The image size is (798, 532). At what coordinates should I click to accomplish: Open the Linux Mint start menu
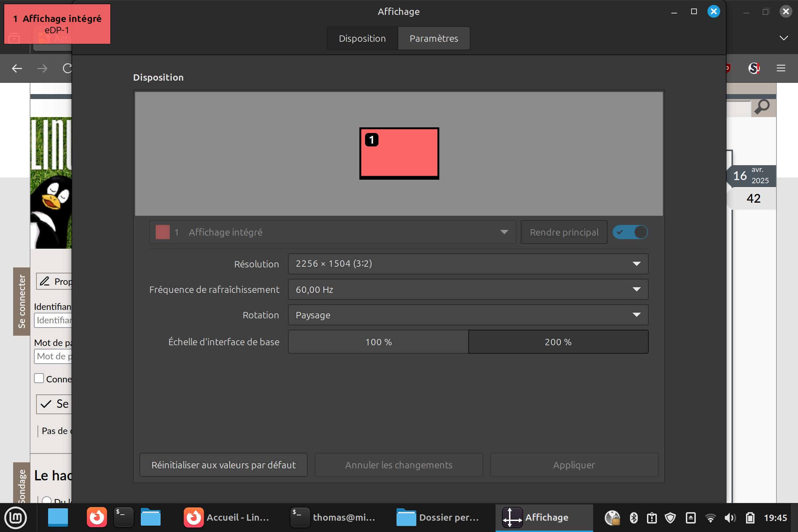click(x=16, y=517)
